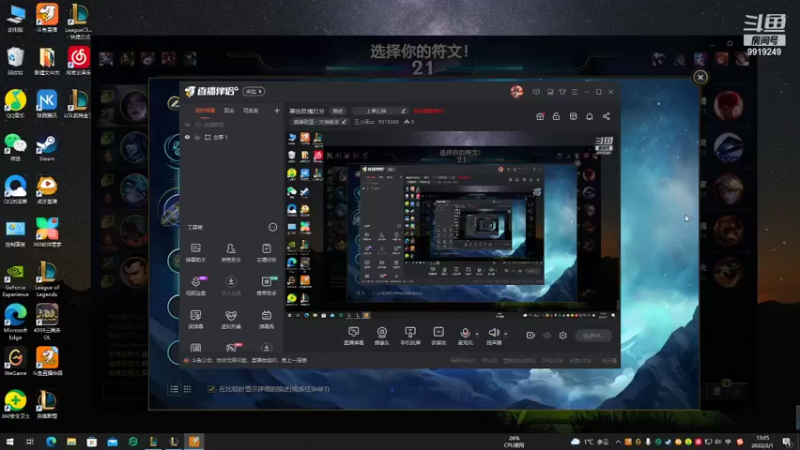Open the skin (shirt) icon in the title bar
This screenshot has height=450, width=800.
click(x=562, y=92)
